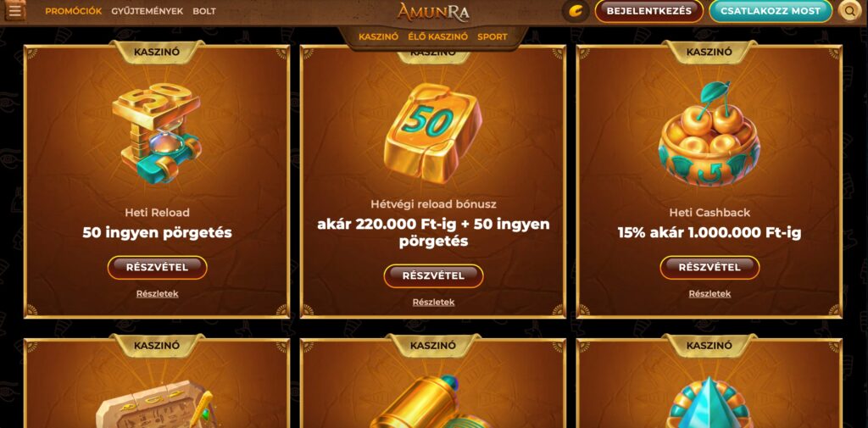
Task: Open the Promóciók menu item
Action: 74,11
